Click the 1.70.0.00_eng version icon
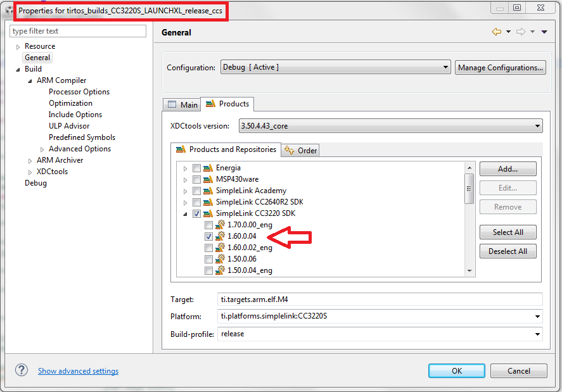The image size is (562, 392). point(220,225)
